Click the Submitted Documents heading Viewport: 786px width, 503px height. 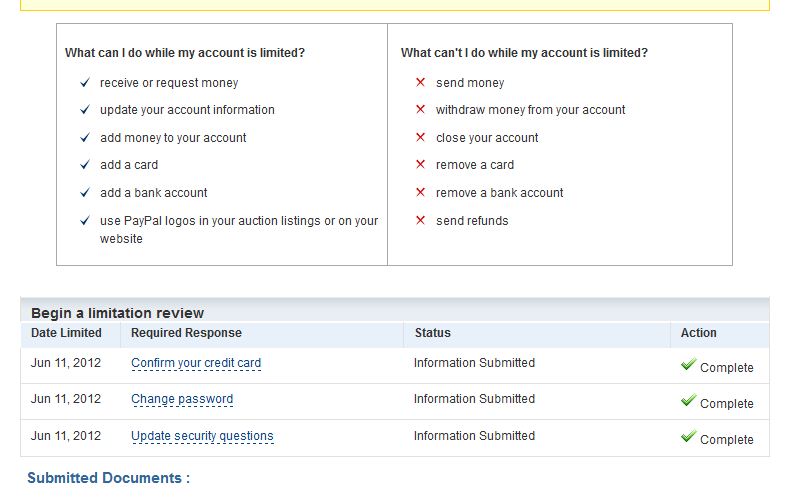pyautogui.click(x=109, y=478)
